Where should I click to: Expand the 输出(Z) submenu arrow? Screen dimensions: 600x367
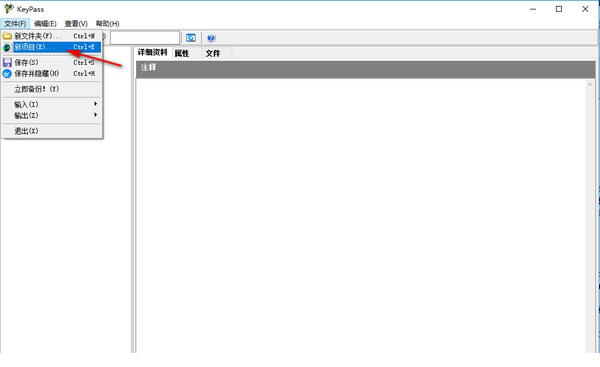[x=95, y=115]
